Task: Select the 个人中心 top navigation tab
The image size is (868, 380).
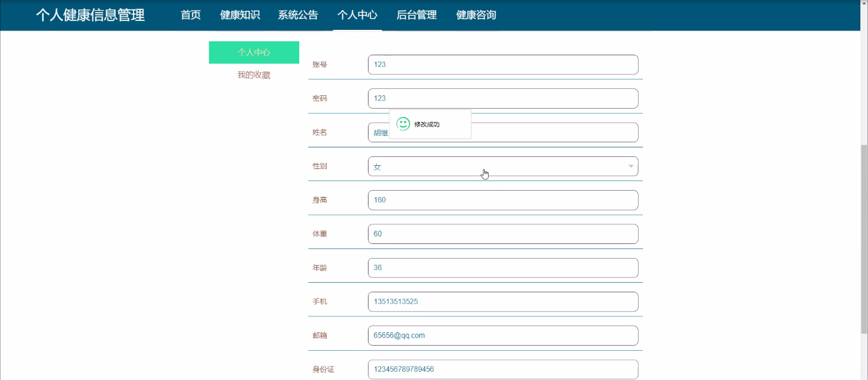Action: coord(357,15)
